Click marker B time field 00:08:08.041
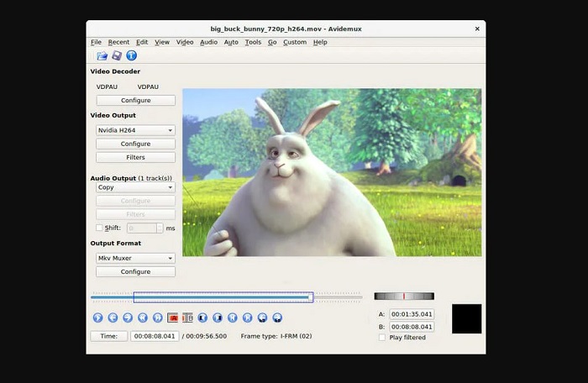588x383 pixels. [412, 327]
